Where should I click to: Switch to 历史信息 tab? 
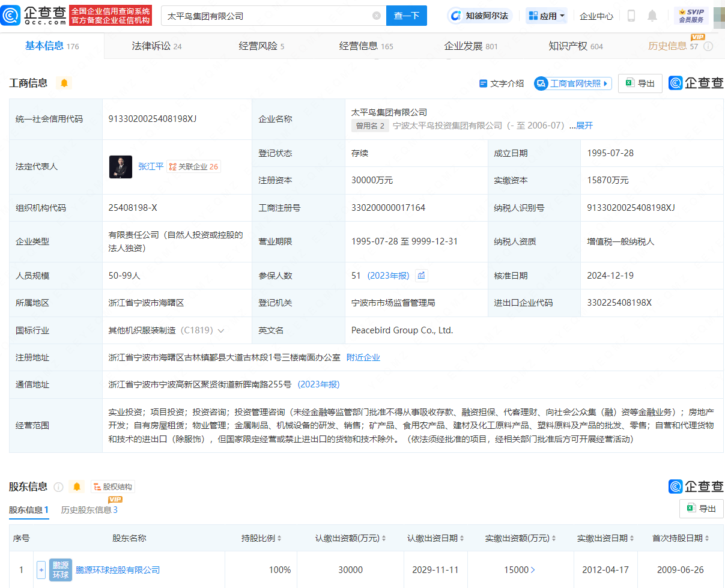(x=673, y=46)
